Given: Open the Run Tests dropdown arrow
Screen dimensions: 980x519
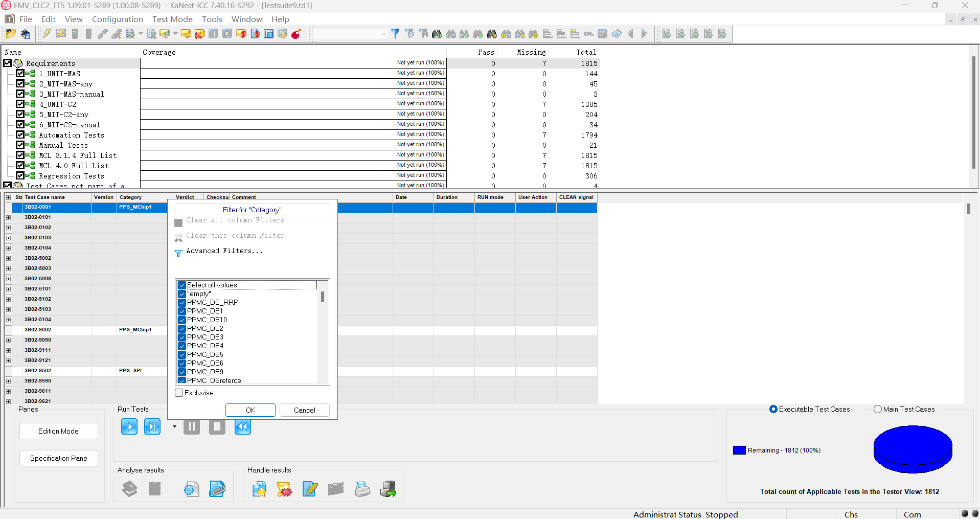Looking at the screenshot, I should click(174, 426).
